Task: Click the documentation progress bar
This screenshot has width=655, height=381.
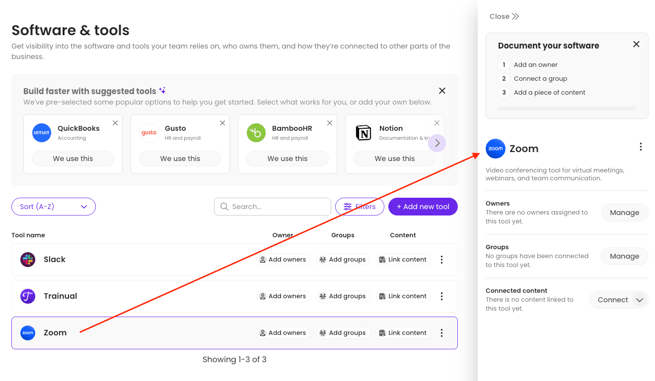Action: [567, 109]
